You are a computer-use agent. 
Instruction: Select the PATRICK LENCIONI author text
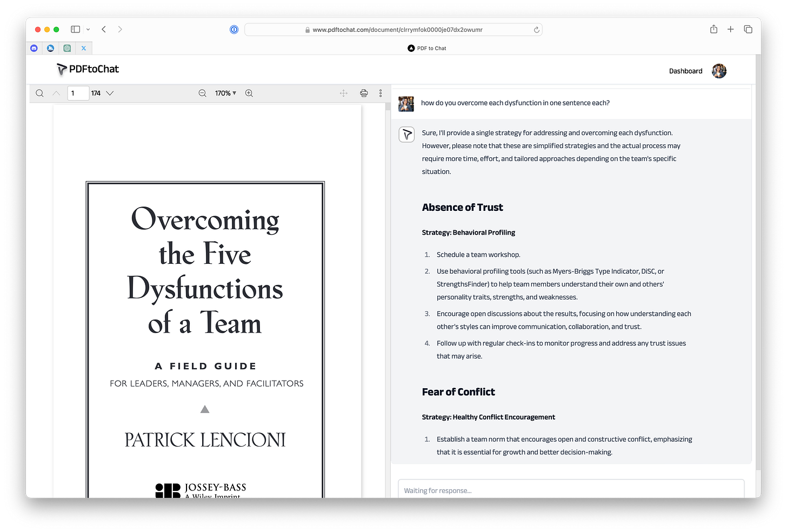[x=205, y=440]
